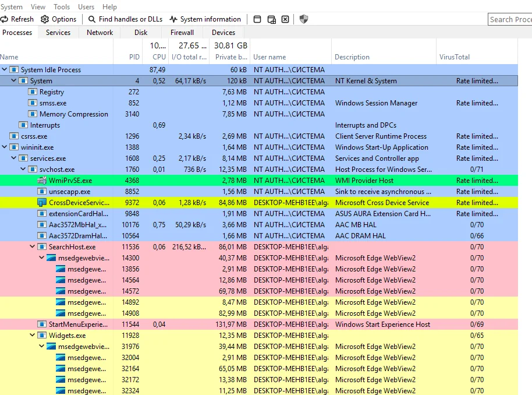Click the Refresh toolbar icon
The height and width of the screenshot is (395, 532).
click(4, 19)
